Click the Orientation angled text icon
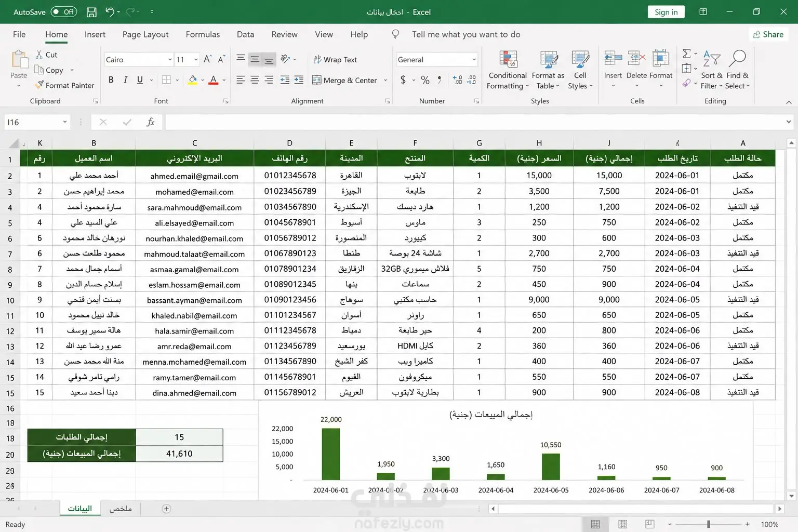The image size is (798, 532). 285,59
